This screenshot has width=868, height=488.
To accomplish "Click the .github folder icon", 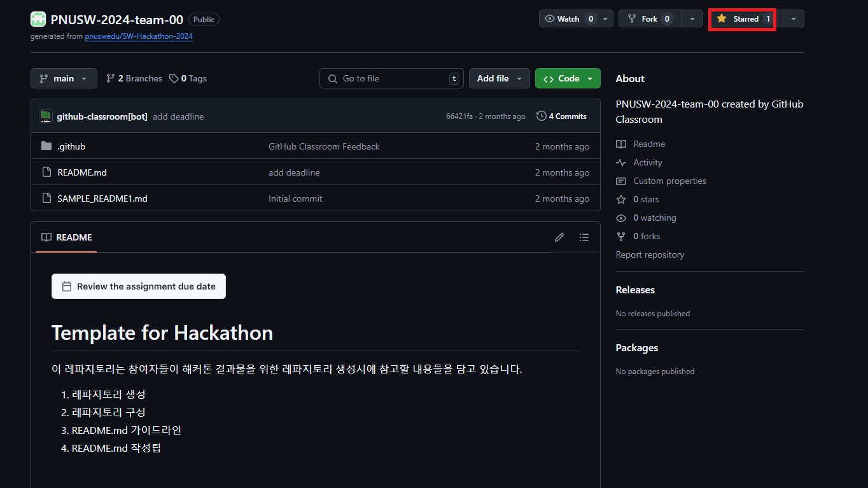I will click(x=46, y=146).
